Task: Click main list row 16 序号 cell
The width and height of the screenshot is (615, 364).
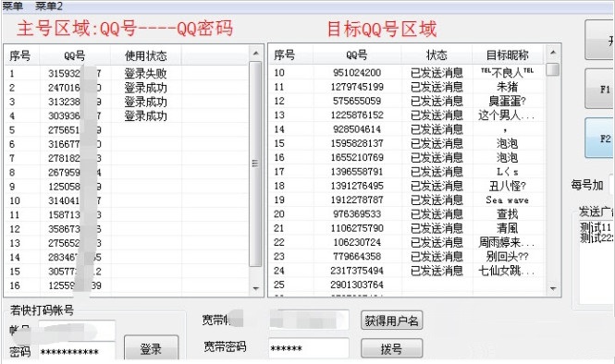Action: coord(15,285)
